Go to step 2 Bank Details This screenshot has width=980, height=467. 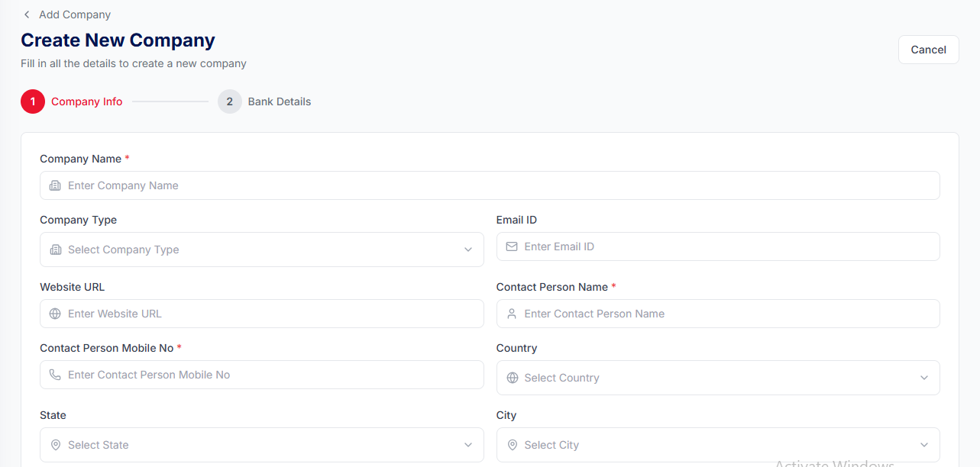(x=264, y=101)
